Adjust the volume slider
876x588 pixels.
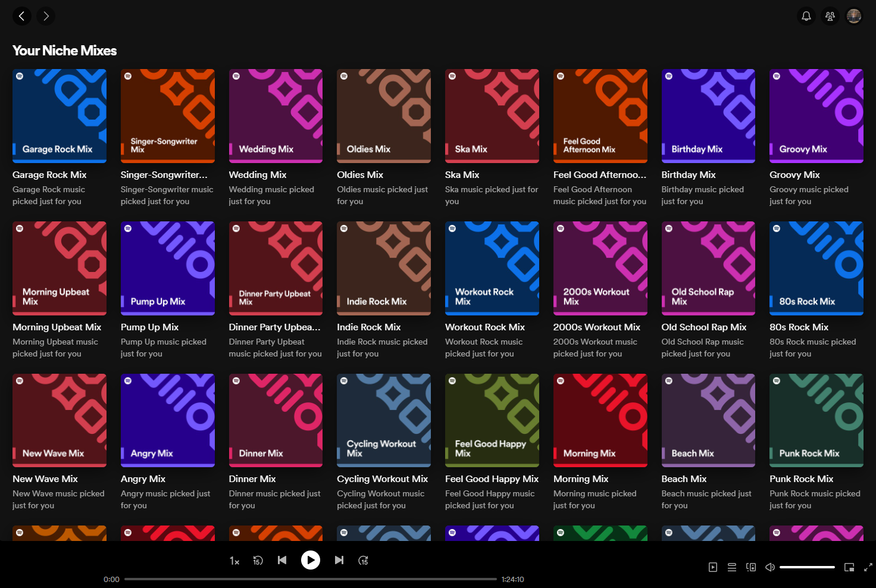click(x=806, y=567)
